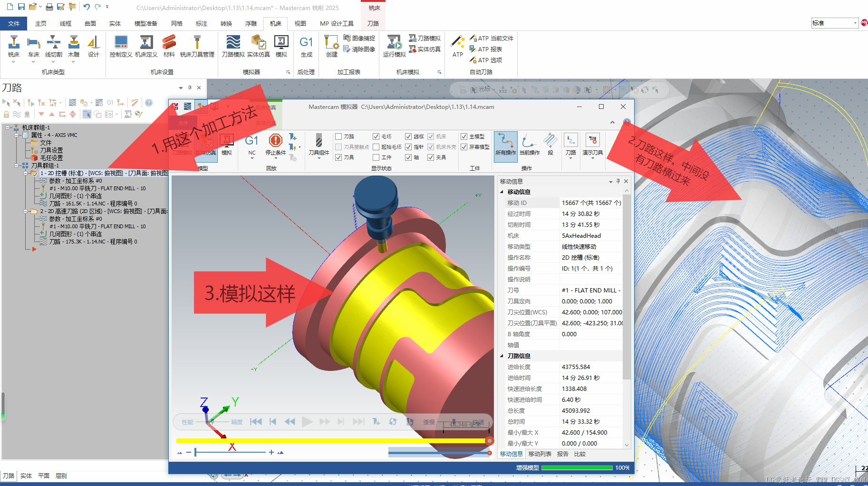Open the 车床 lathe machine type
The height and width of the screenshot is (486, 868).
coord(34,47)
